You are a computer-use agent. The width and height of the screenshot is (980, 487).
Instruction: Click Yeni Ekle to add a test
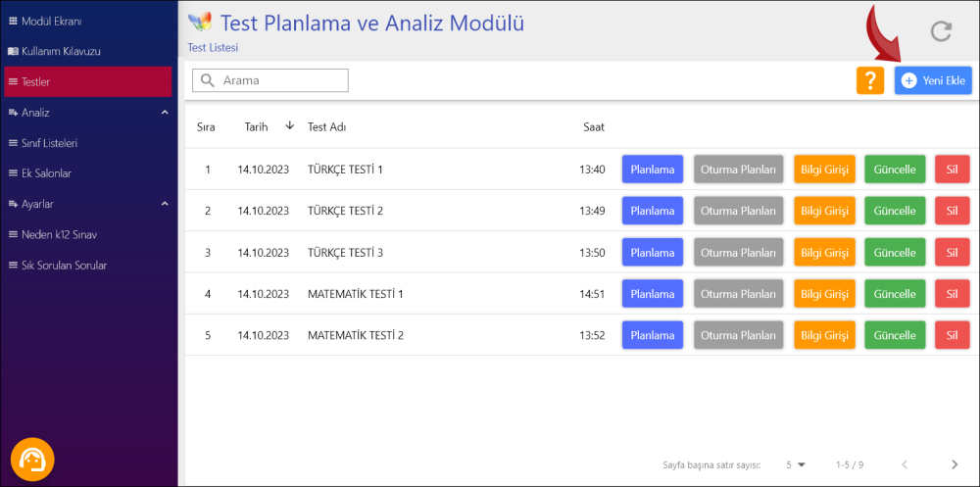[933, 80]
